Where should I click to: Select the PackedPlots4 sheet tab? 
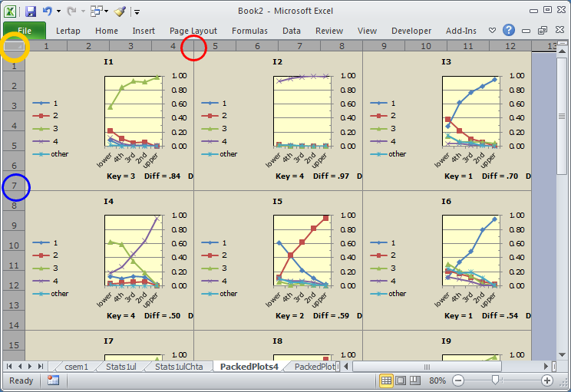point(249,367)
